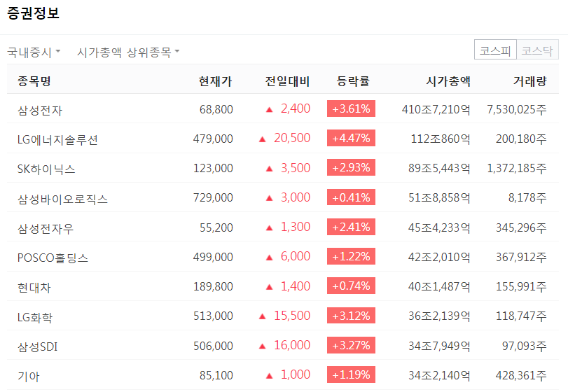The width and height of the screenshot is (568, 392).
Task: Open the 기아 stock link
Action: coord(28,376)
